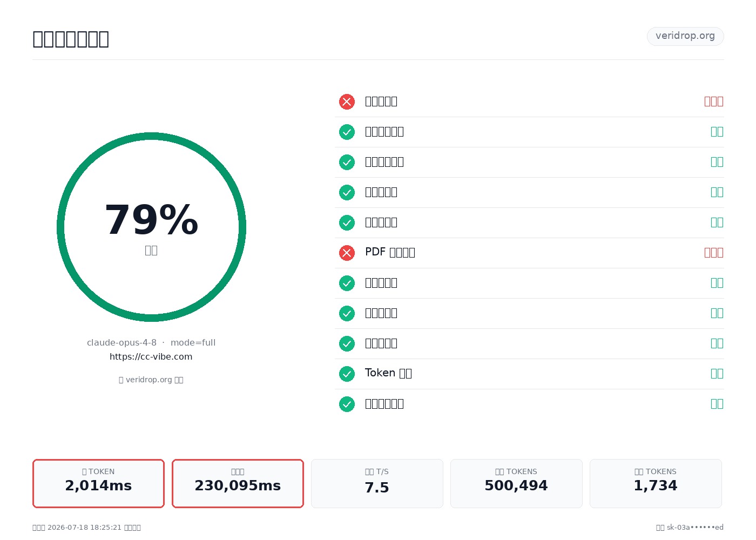This screenshot has height=540, width=756.
Task: Click the red X icon in topmost check row
Action: pos(347,102)
